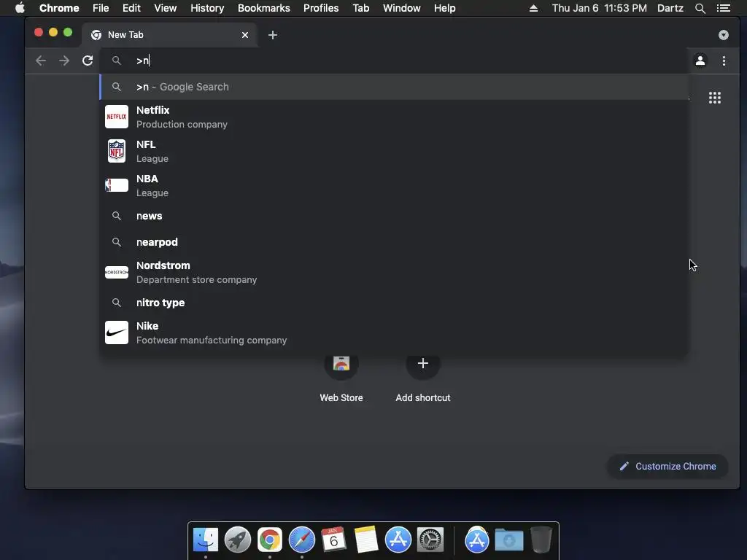
Task: Open Notes from the dock
Action: [x=366, y=540]
